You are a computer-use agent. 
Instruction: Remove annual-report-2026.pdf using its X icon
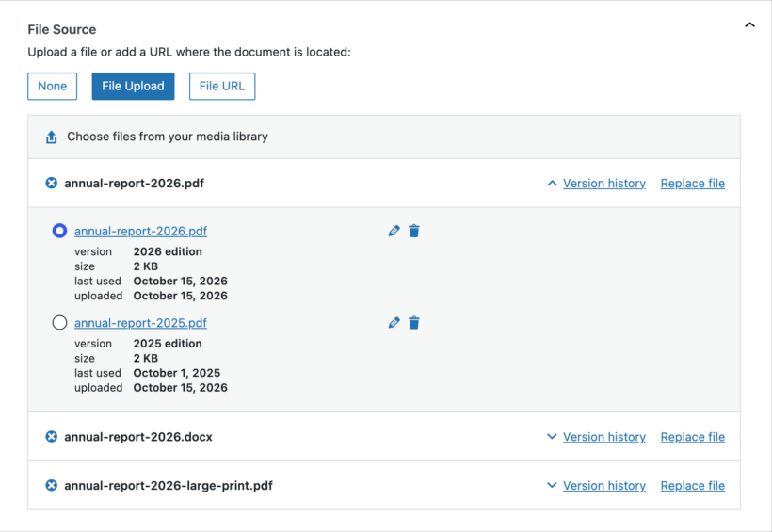coord(51,184)
